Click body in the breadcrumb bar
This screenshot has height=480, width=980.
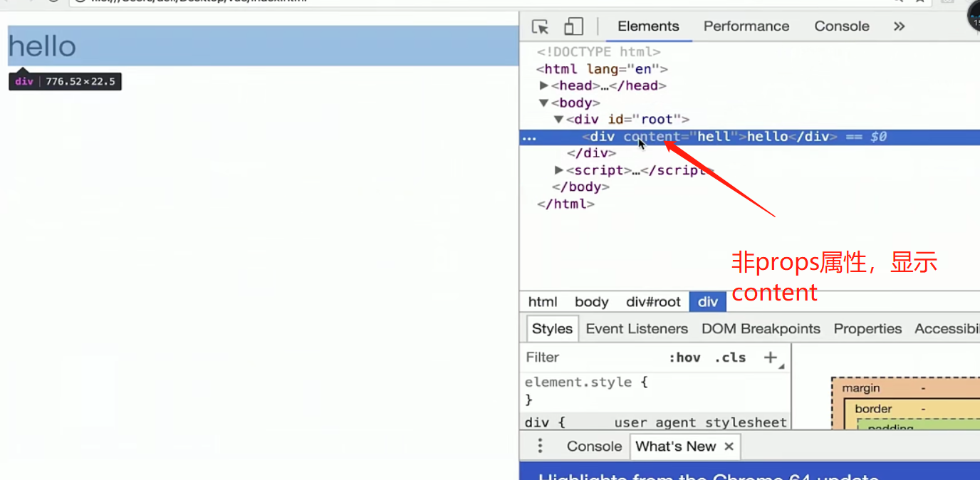click(x=592, y=302)
